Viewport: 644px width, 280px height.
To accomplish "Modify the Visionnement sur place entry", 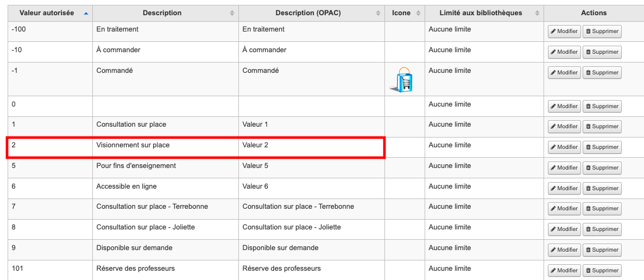I will click(564, 147).
